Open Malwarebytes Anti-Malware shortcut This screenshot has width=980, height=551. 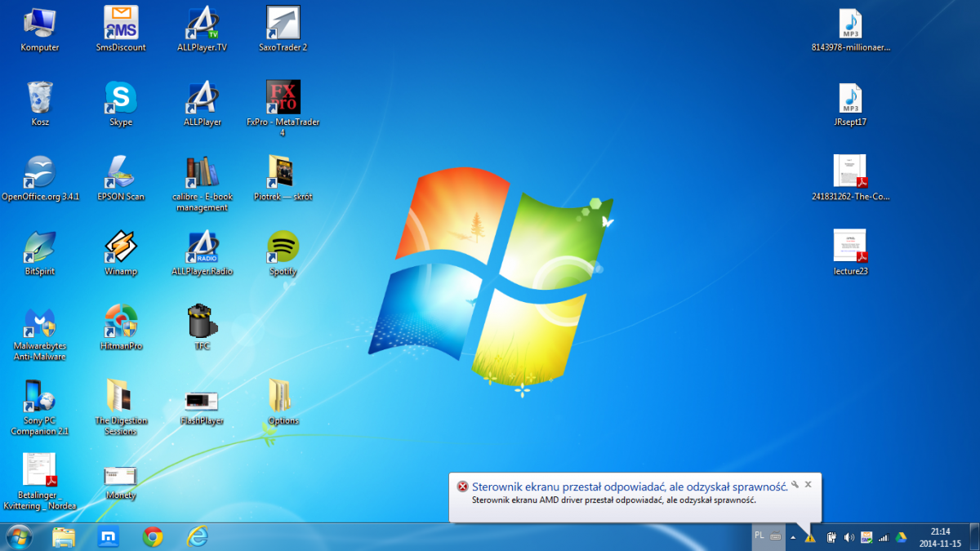coord(39,333)
